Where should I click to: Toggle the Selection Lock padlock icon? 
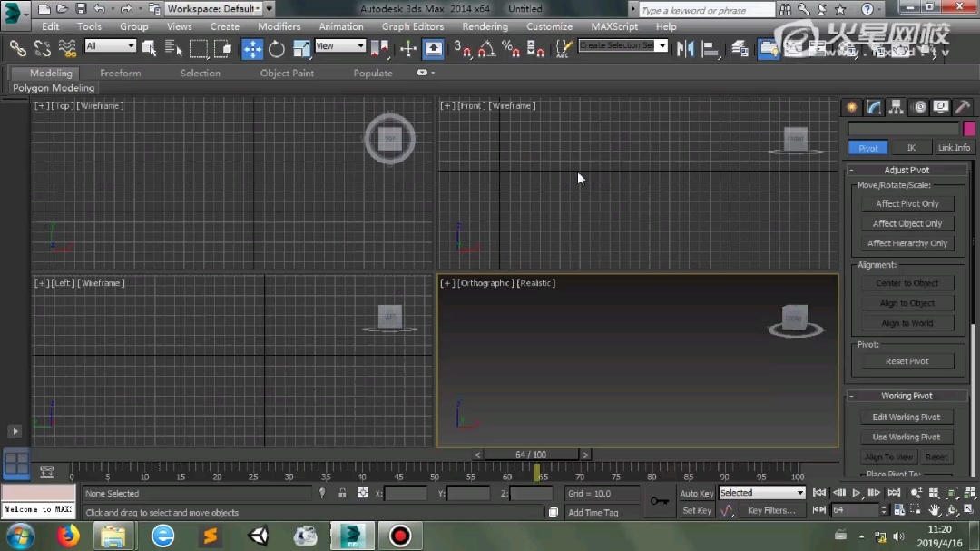click(x=342, y=494)
